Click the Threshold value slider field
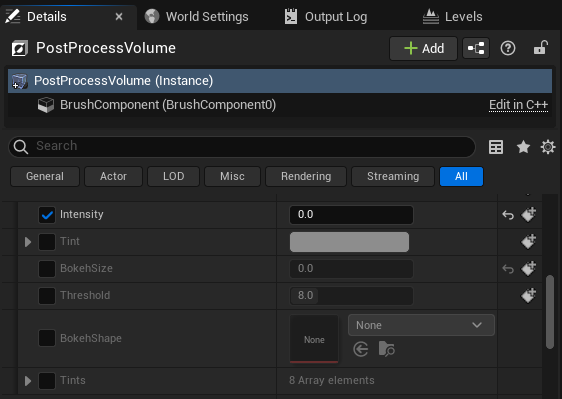Viewport: 562px width, 399px height. (351, 295)
